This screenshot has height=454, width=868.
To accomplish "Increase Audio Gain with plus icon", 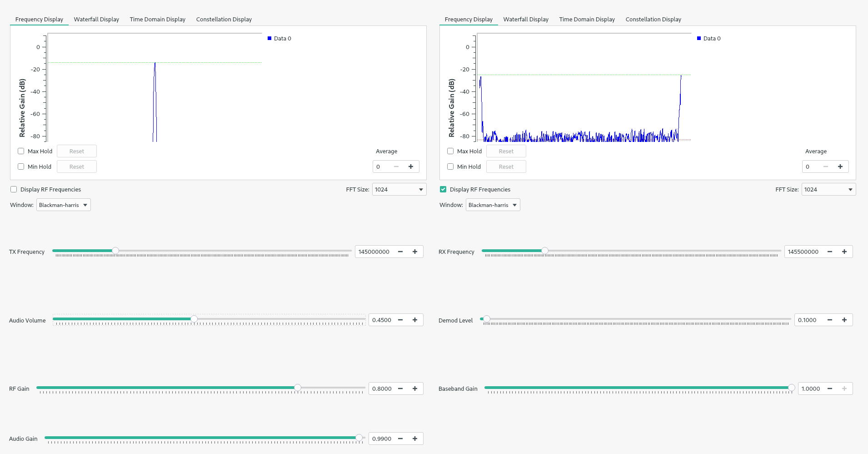I will (x=415, y=439).
